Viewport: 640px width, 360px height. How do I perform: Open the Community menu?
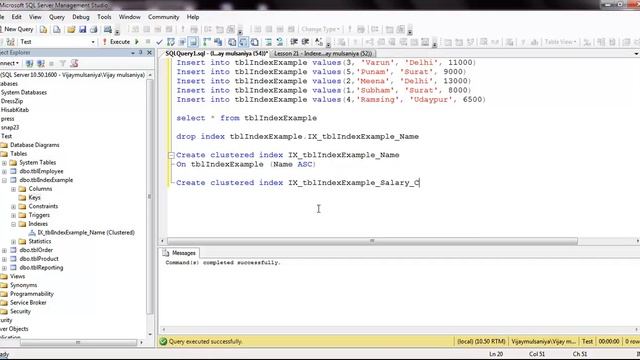tap(163, 17)
